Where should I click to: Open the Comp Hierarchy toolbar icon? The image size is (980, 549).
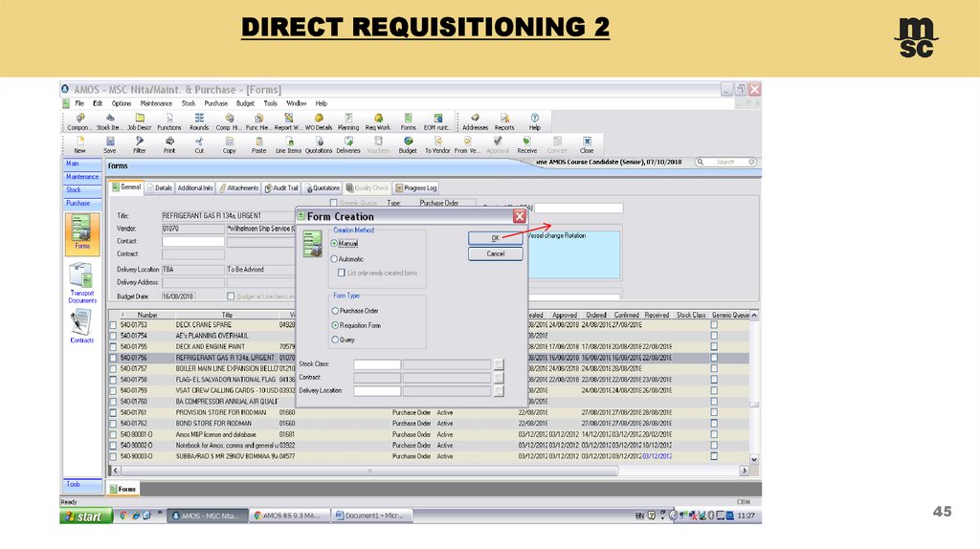click(229, 121)
